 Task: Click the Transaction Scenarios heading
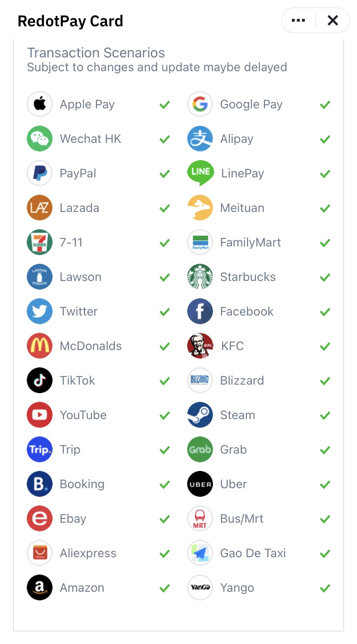pyautogui.click(x=96, y=53)
